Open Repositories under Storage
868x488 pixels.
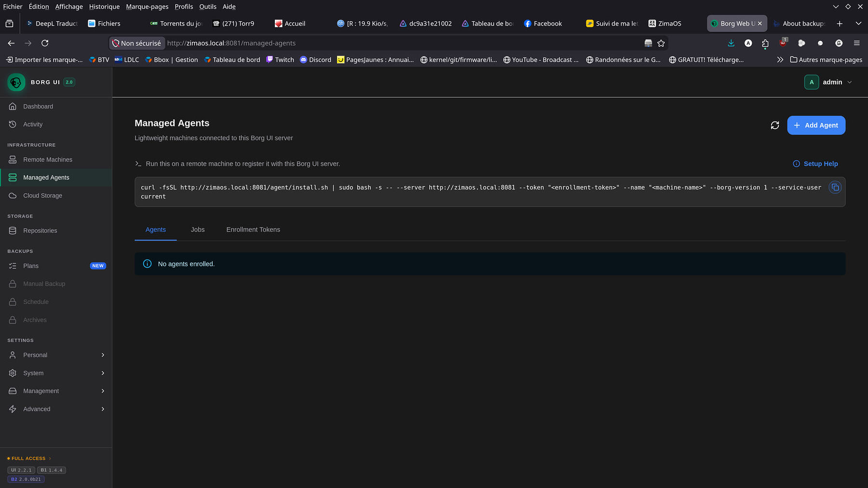tap(56, 230)
